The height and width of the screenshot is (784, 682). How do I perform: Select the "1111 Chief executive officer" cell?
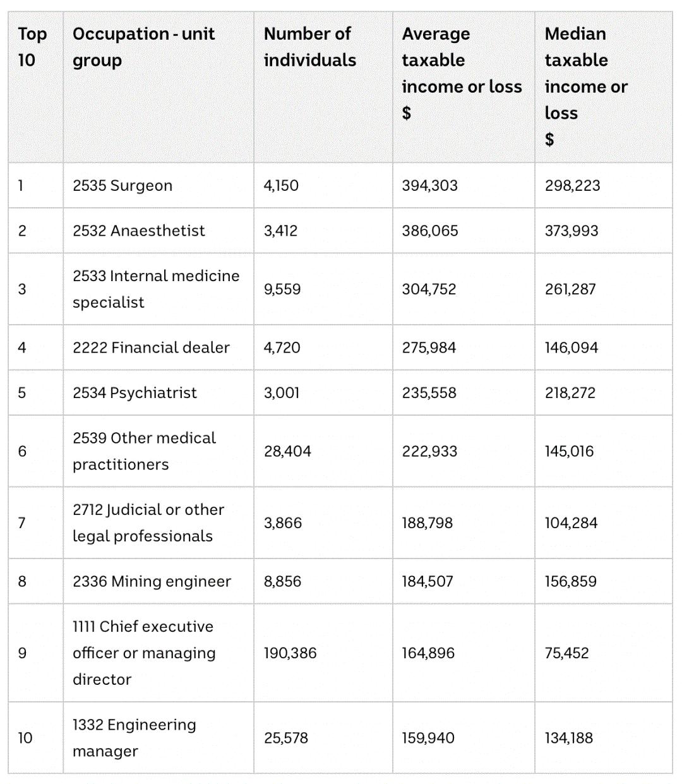144,653
